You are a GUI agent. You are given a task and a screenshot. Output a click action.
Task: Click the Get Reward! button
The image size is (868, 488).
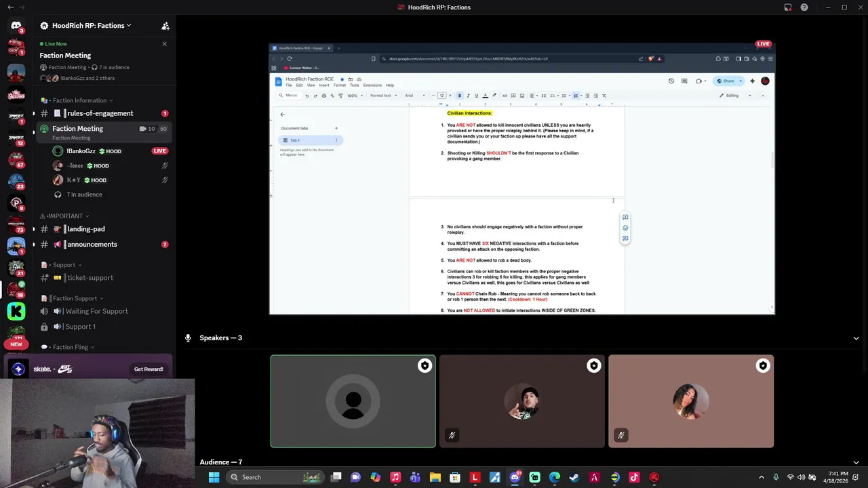coord(149,369)
